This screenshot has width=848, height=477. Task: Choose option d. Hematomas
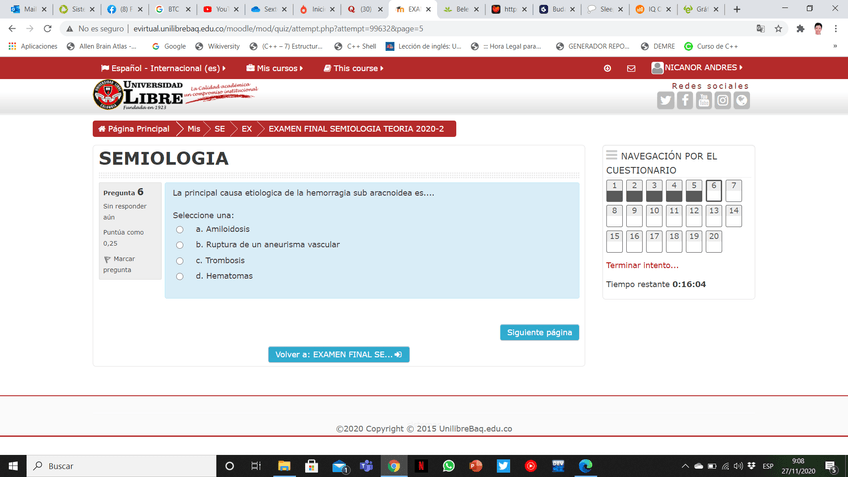coord(180,276)
